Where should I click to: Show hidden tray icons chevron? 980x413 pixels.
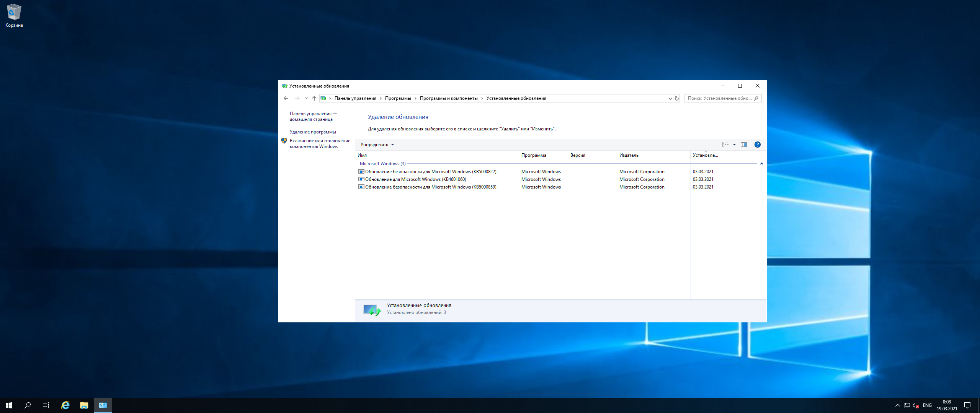pos(897,405)
